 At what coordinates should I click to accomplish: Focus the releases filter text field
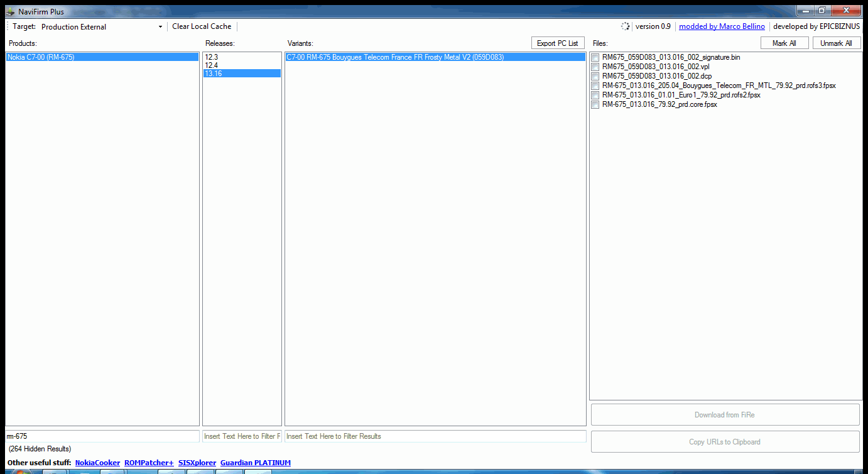coord(242,436)
